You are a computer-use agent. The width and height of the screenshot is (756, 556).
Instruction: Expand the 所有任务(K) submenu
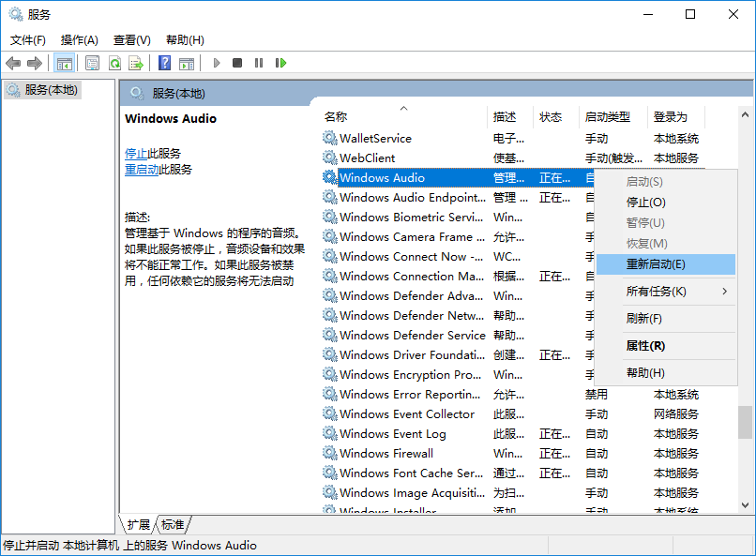coord(656,292)
